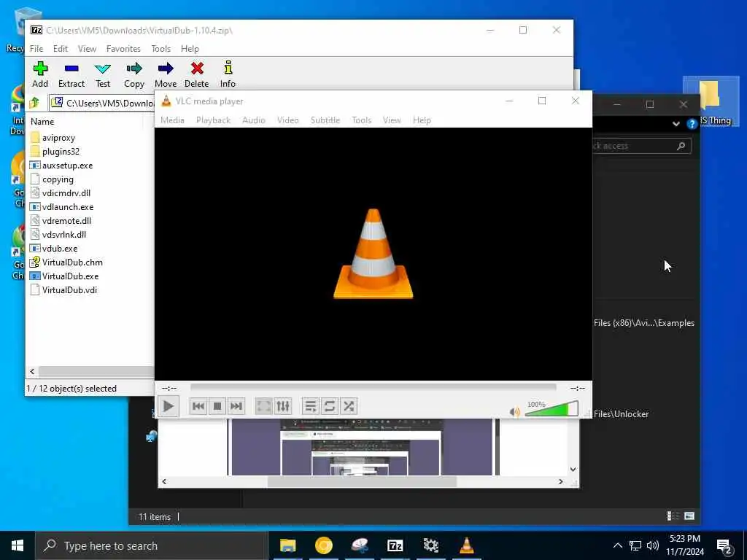The height and width of the screenshot is (560, 747).
Task: Click the screenshot thumbnail below VLC
Action: [x=362, y=447]
